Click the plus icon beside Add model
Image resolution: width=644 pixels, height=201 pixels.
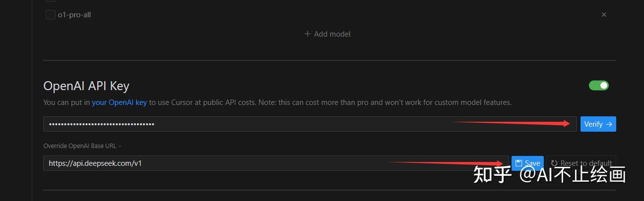(308, 34)
